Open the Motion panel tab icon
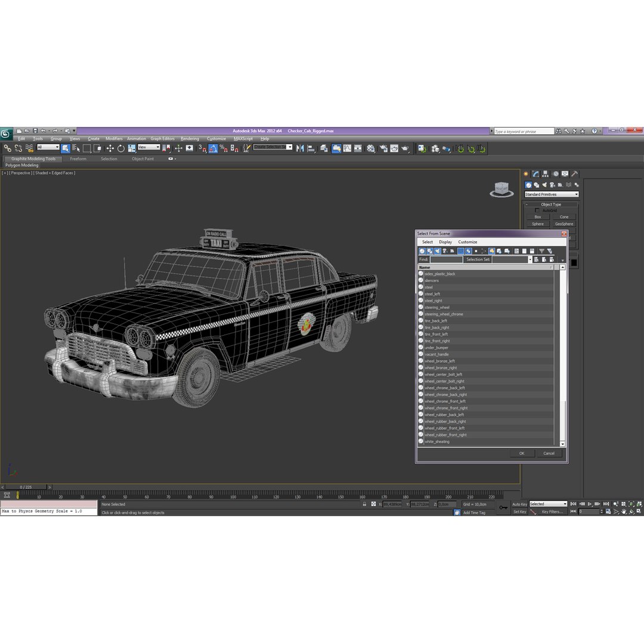The width and height of the screenshot is (644, 644). click(x=555, y=174)
